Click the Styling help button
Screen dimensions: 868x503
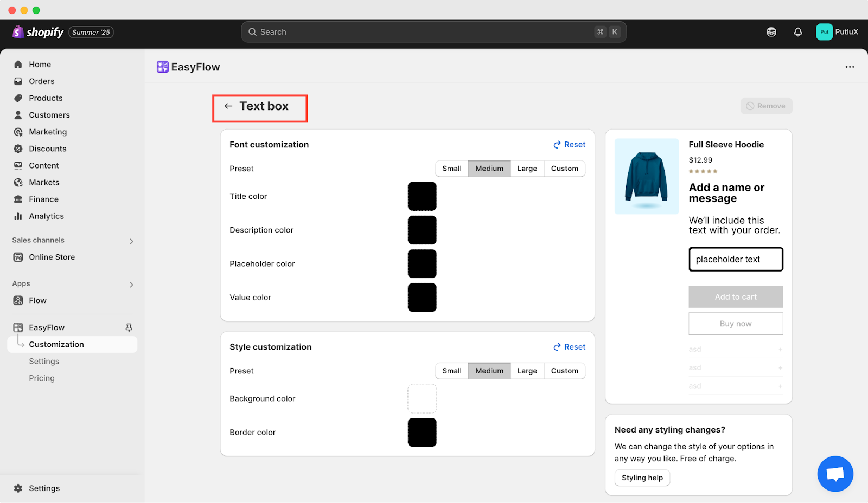(x=642, y=478)
